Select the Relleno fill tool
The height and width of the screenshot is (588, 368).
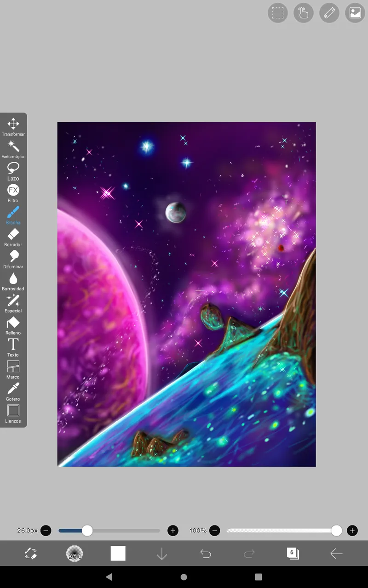tap(13, 325)
